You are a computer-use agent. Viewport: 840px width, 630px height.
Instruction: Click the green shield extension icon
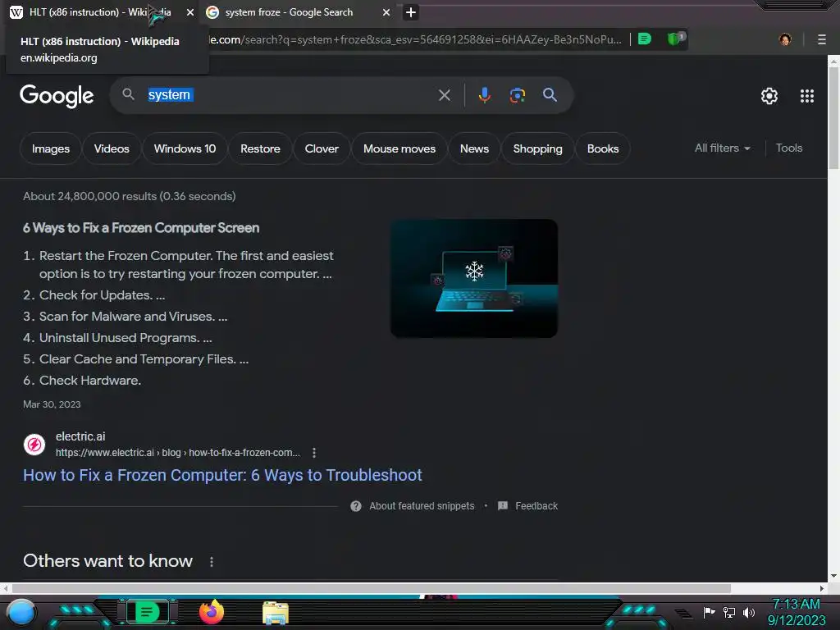675,39
